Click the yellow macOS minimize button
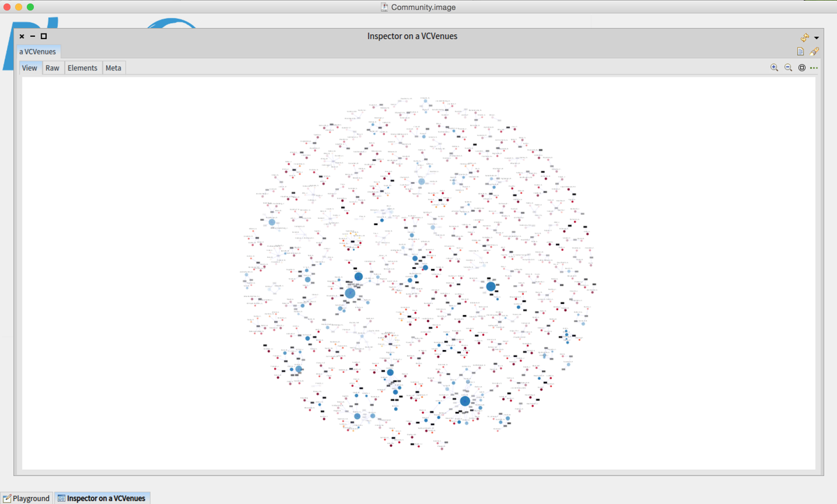Image resolution: width=837 pixels, height=504 pixels. [18, 7]
